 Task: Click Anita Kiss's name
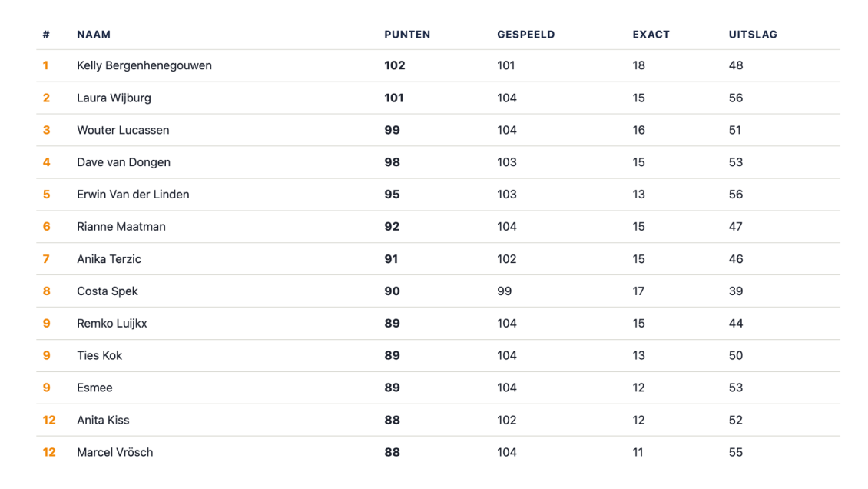point(103,421)
